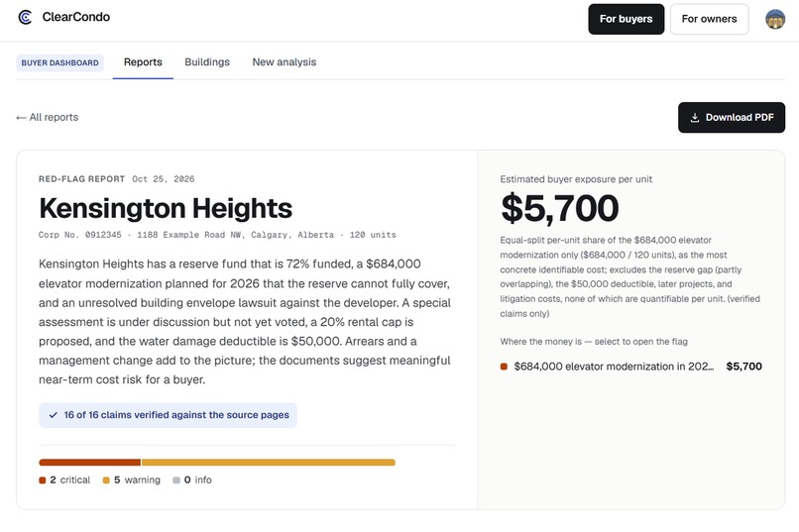Click the 'Oct 25, 2026' report date
Screen dimensions: 799x532
point(163,179)
